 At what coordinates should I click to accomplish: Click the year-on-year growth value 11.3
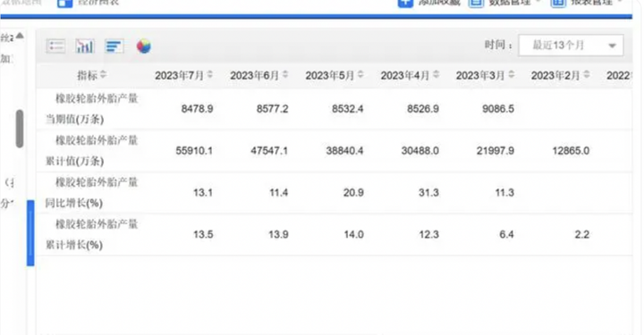point(504,193)
